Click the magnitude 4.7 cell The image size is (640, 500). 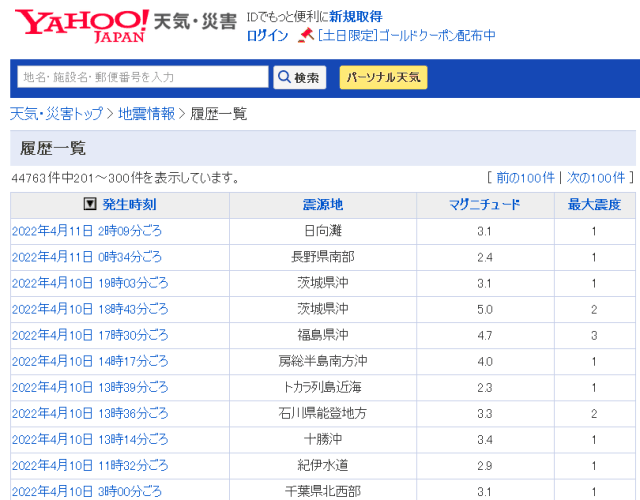pos(485,336)
